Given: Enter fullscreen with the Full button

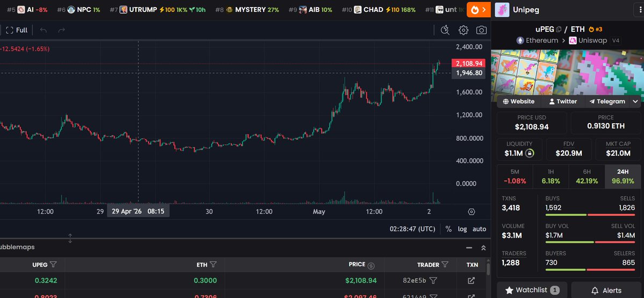Looking at the screenshot, I should [x=17, y=30].
